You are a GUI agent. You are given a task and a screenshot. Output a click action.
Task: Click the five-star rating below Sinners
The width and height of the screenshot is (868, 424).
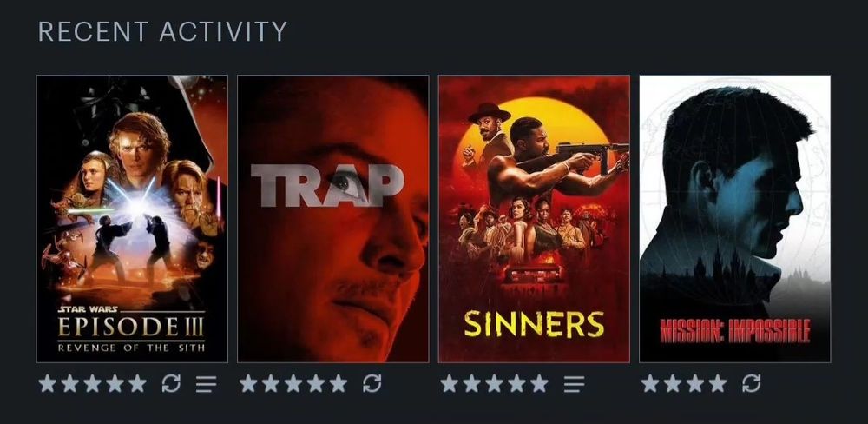pyautogui.click(x=495, y=383)
